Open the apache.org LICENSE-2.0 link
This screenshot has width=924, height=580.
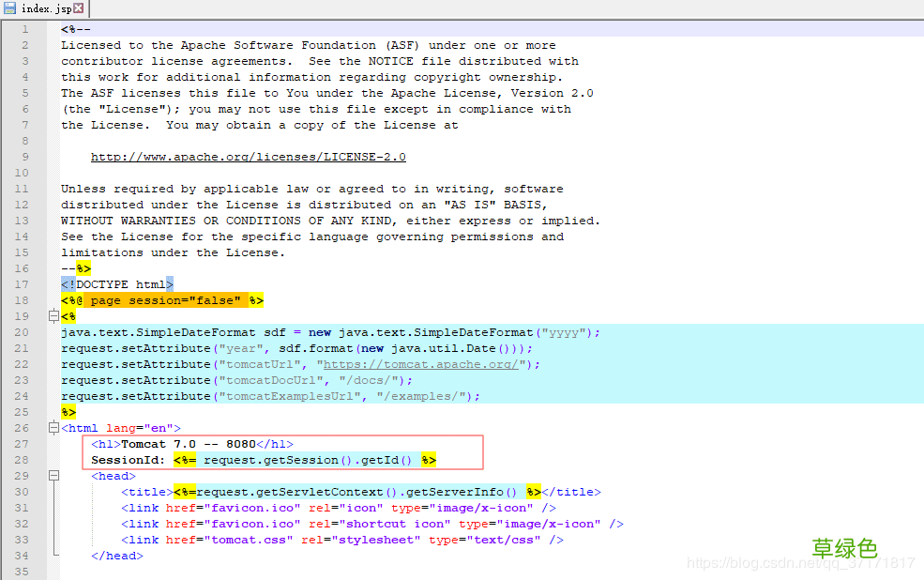[x=248, y=157]
